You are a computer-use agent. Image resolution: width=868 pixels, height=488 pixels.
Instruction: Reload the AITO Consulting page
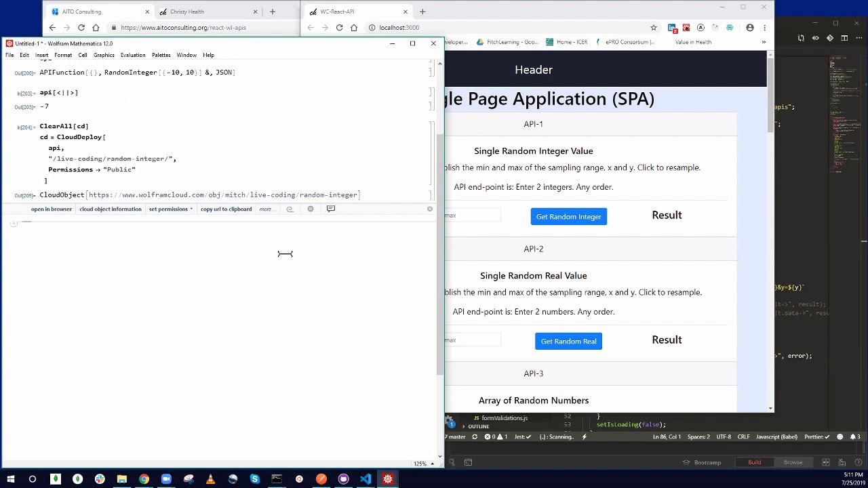coord(81,28)
